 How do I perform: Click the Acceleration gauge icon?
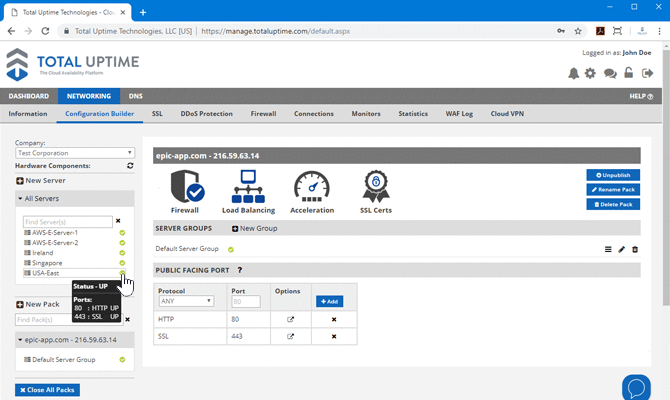coord(311,186)
